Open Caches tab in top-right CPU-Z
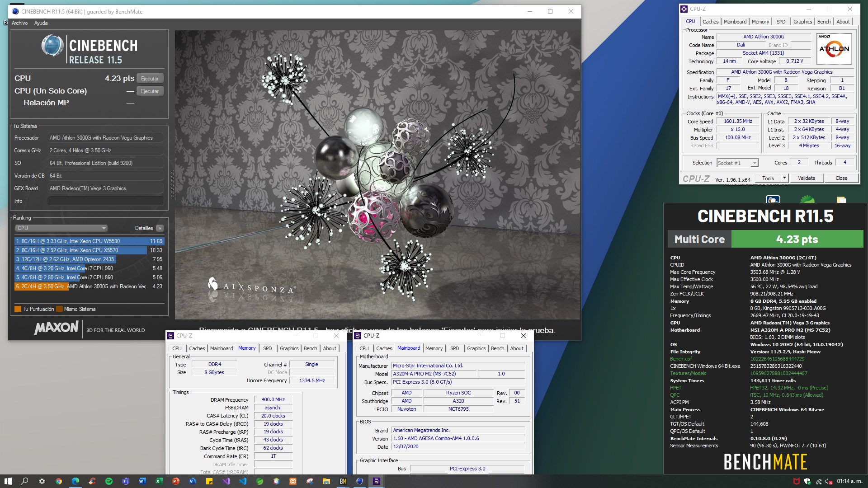868x488 pixels. pos(710,22)
